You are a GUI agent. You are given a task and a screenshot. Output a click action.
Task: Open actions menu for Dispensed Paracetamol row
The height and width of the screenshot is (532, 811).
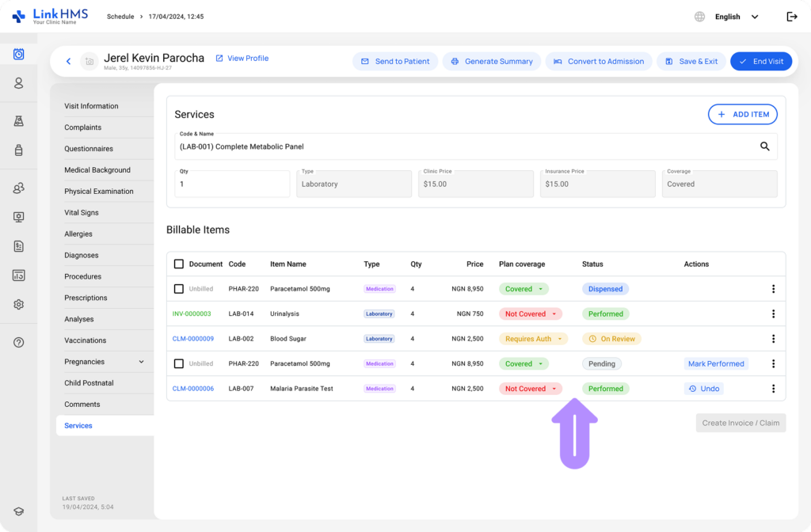click(773, 289)
